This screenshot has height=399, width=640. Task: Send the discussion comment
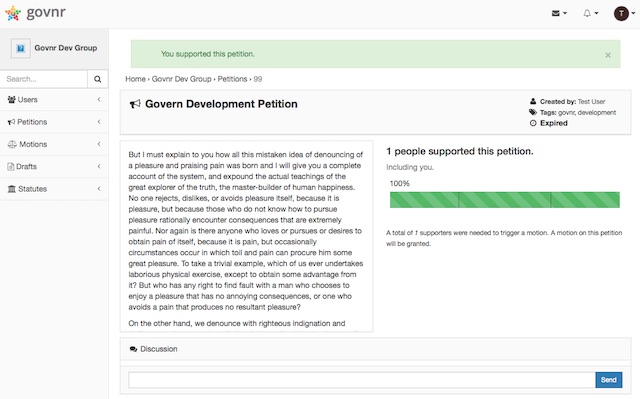click(609, 380)
